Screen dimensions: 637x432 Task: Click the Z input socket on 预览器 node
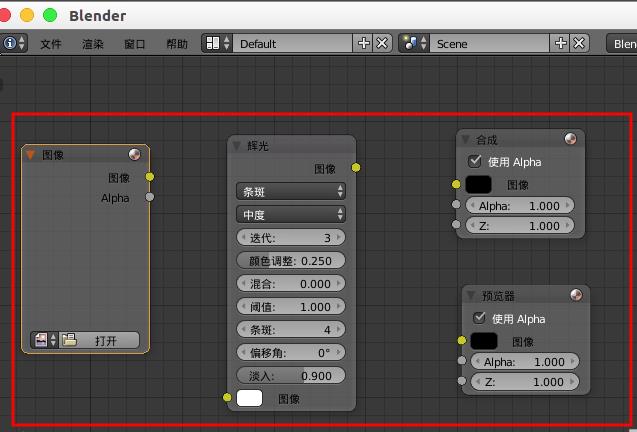462,380
